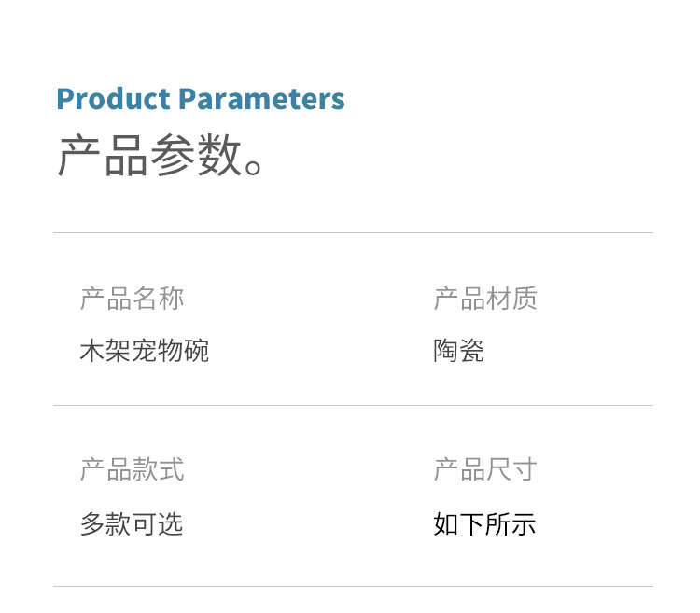Click "如下" in the size value

click(459, 524)
